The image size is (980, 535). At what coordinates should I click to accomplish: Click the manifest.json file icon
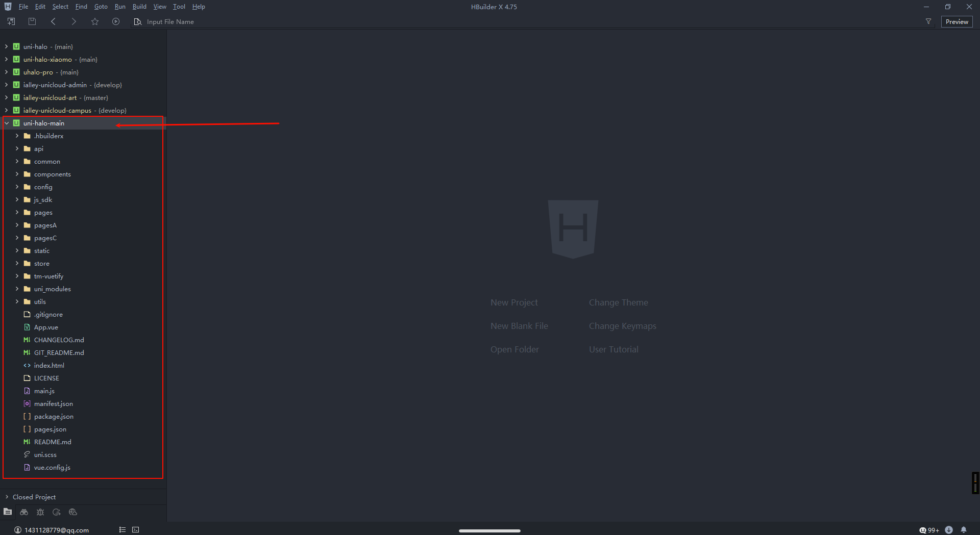27,404
